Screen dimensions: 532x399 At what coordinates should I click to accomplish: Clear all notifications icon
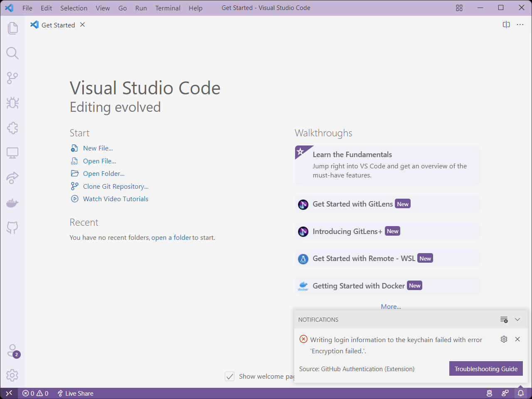pyautogui.click(x=504, y=320)
